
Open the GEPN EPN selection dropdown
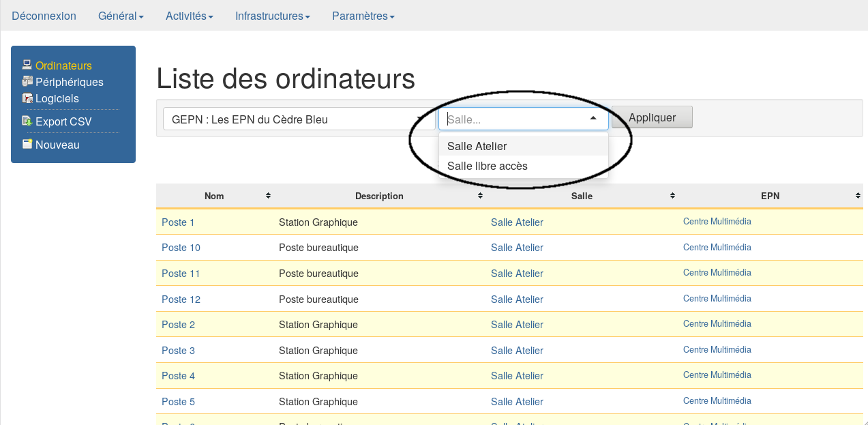coord(298,119)
